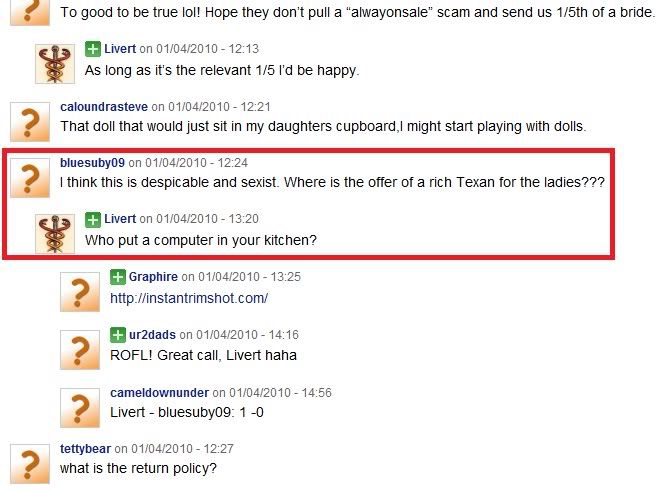The width and height of the screenshot is (662, 491).
Task: Open the instantrimshot.com link
Action: (189, 298)
